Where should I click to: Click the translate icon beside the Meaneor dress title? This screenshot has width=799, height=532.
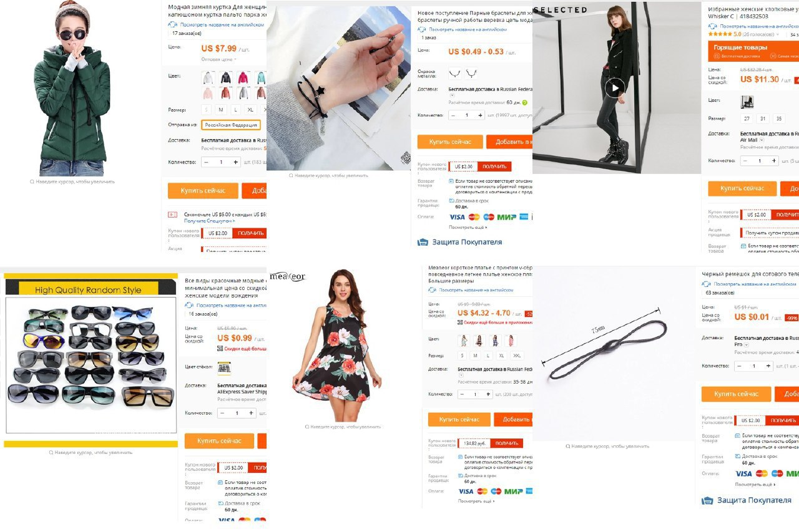434,290
